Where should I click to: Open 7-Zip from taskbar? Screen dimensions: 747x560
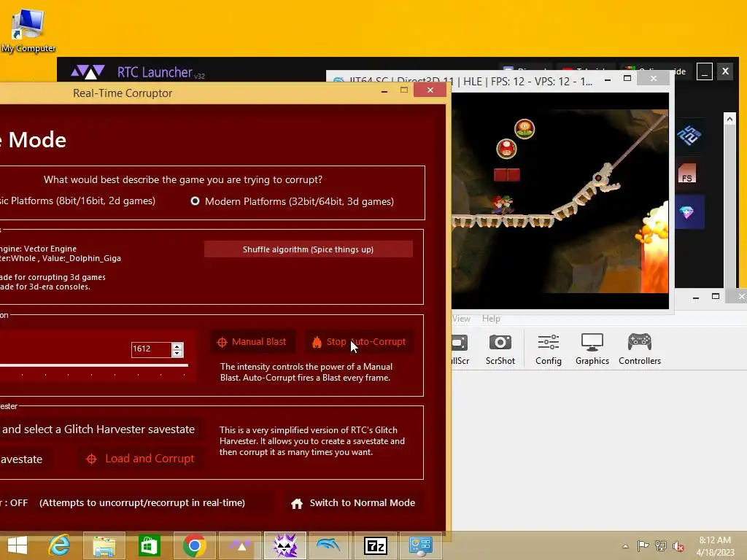point(376,545)
